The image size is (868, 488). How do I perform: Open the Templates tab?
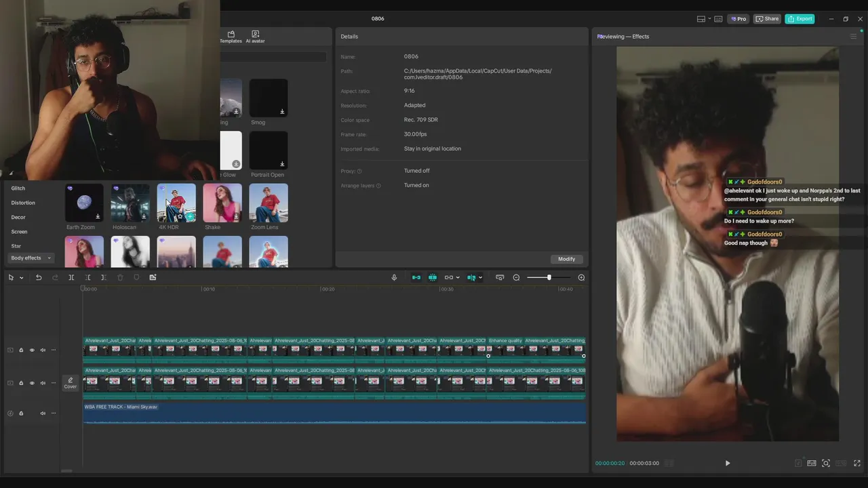click(x=231, y=37)
